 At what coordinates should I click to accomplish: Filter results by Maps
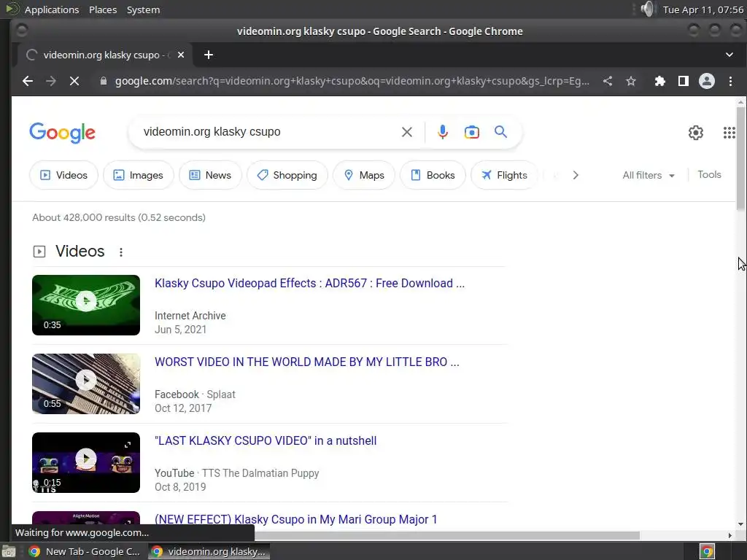[x=364, y=175]
